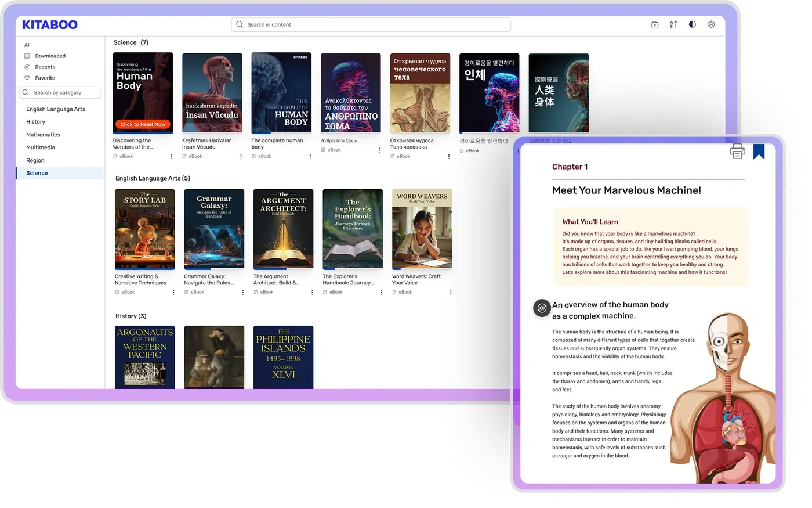The image size is (812, 508).
Task: Select the Multimedia category
Action: pos(41,147)
